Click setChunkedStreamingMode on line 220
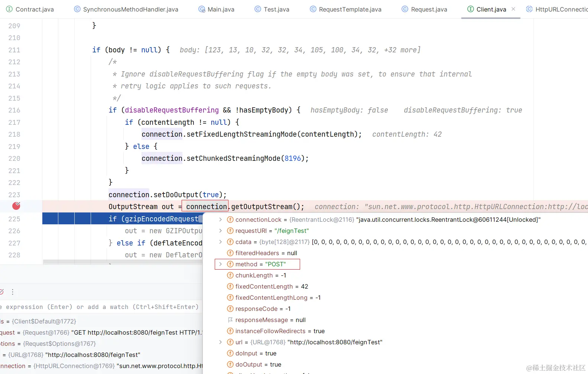This screenshot has height=374, width=588. click(233, 158)
